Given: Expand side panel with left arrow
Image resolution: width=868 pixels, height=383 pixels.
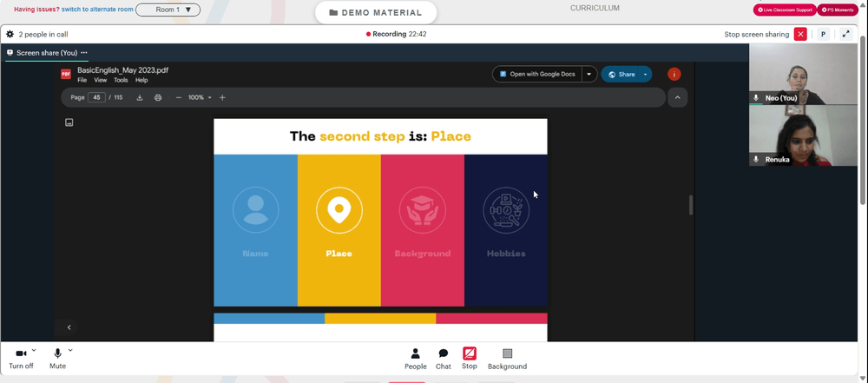Looking at the screenshot, I should (69, 327).
